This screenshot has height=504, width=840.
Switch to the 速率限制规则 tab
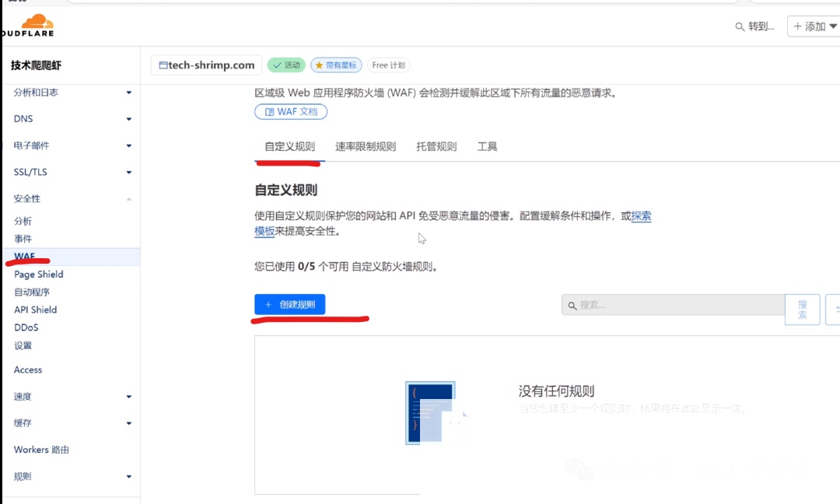click(366, 146)
